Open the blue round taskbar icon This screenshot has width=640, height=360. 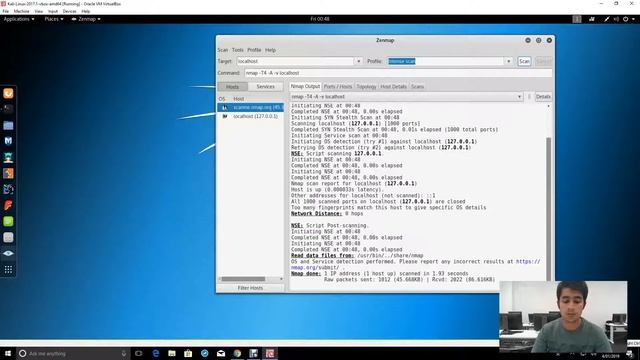coord(204,353)
